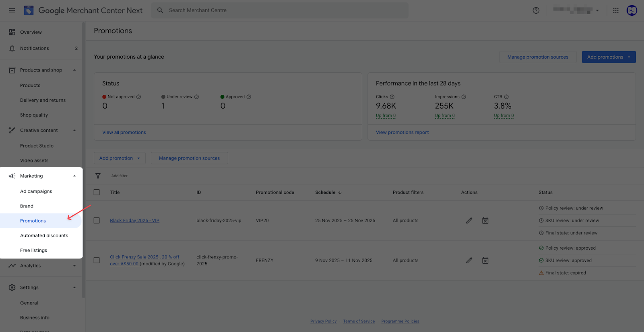644x332 pixels.
Task: Open the hamburger main menu icon
Action: click(x=12, y=10)
